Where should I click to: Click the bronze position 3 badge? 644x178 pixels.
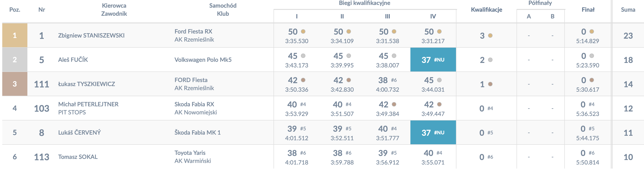click(15, 84)
